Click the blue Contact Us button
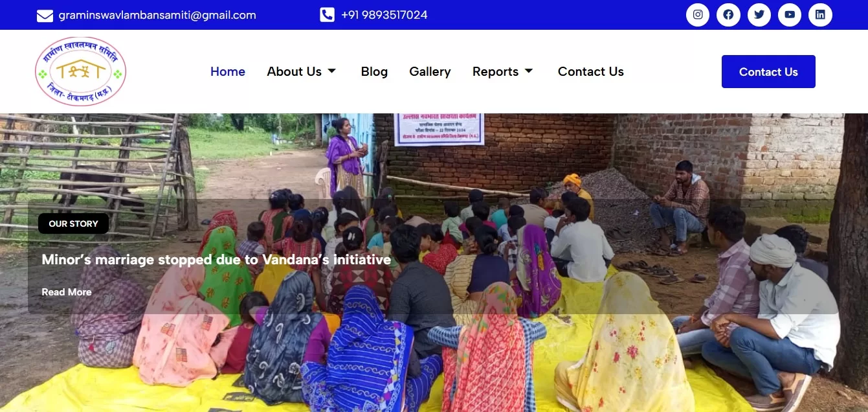This screenshot has height=412, width=868. 768,72
